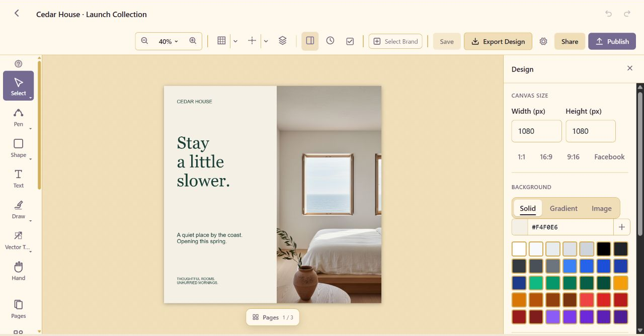Switch to the Draw tool
The image size is (644, 336).
(19, 209)
